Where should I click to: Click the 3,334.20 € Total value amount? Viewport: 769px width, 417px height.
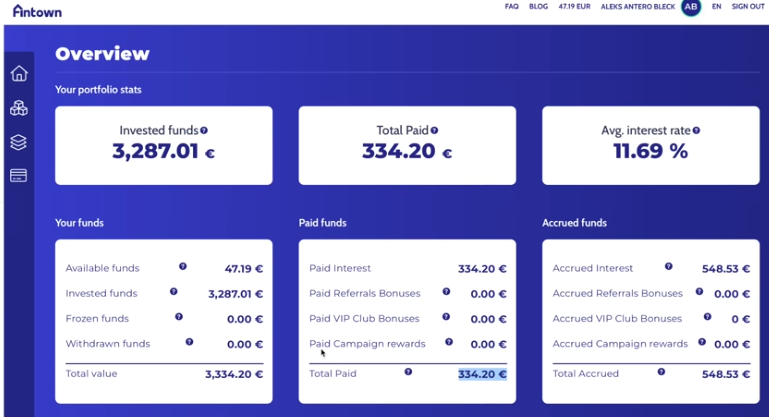[x=234, y=374]
